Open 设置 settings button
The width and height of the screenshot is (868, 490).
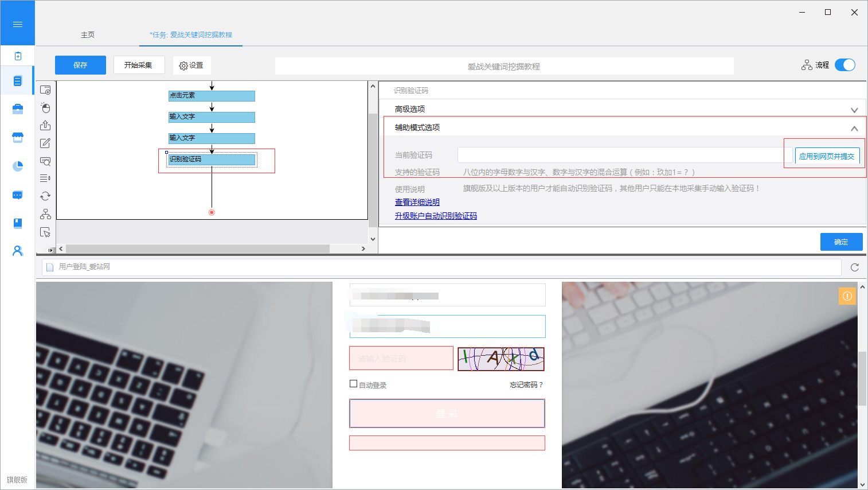pyautogui.click(x=191, y=65)
